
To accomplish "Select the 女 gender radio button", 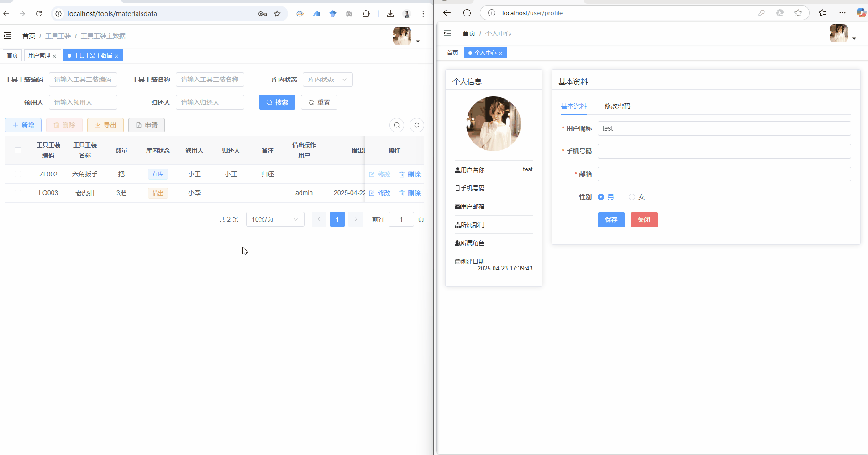I will point(632,197).
